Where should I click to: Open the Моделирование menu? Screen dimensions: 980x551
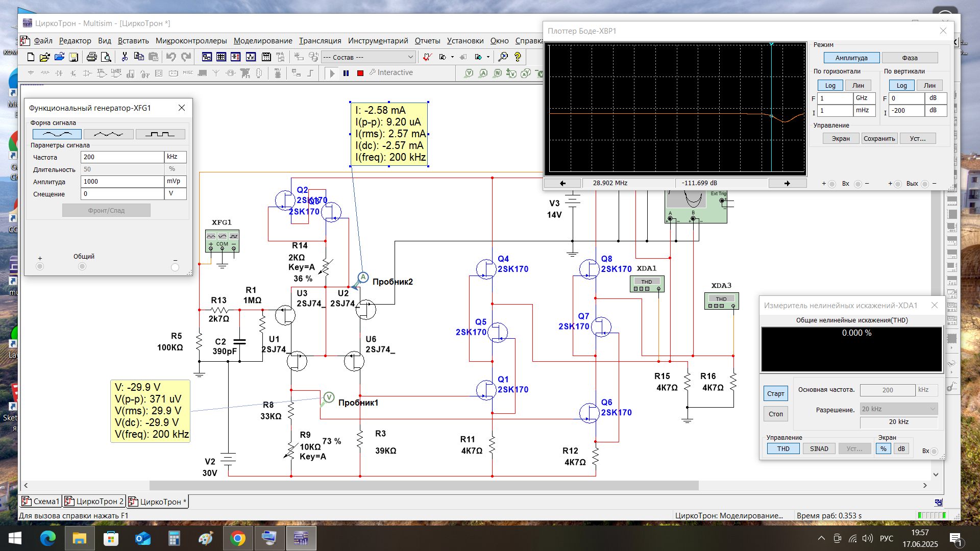[x=263, y=41]
